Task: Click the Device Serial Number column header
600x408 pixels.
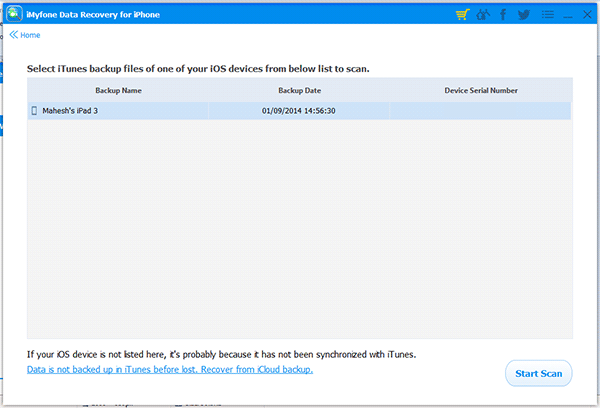Action: pyautogui.click(x=481, y=90)
